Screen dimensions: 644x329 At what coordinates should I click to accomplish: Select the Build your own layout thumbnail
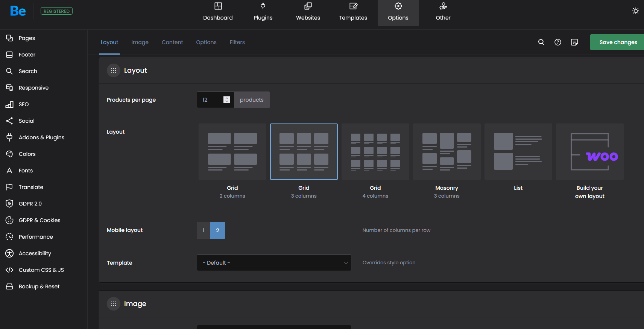[589, 152]
